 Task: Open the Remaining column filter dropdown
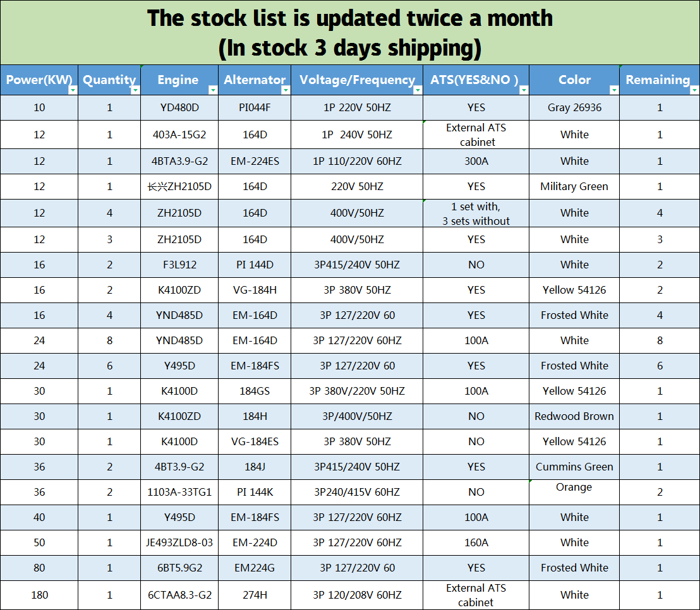(x=694, y=90)
